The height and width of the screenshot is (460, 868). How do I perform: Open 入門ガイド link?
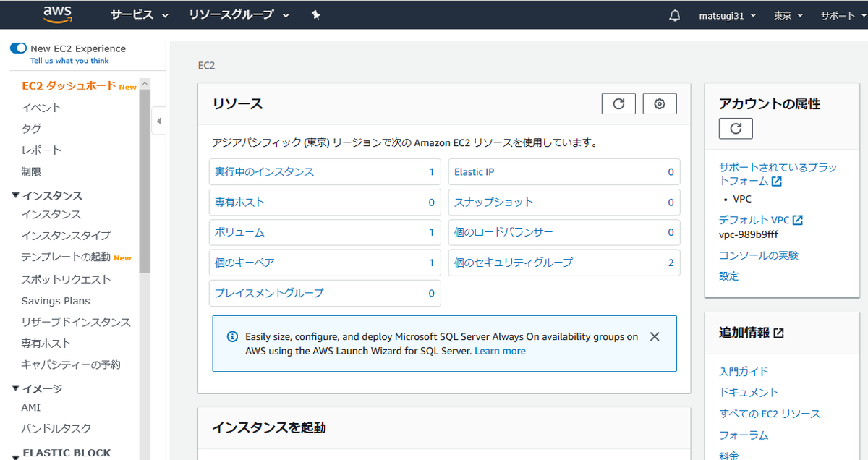click(x=744, y=371)
